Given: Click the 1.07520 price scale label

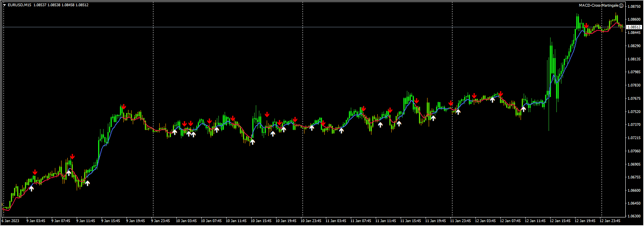Looking at the screenshot, I should pyautogui.click(x=634, y=112).
